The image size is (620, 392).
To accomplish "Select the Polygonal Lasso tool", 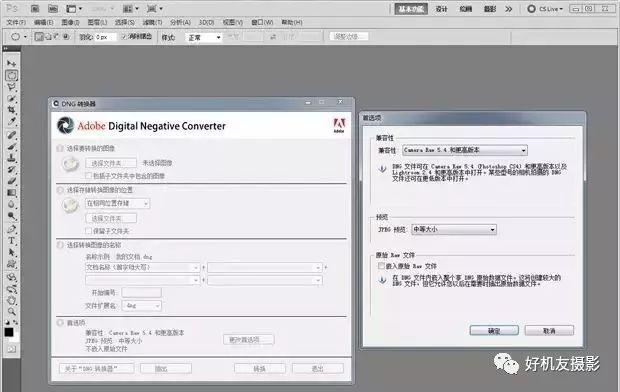I will pos(11,87).
